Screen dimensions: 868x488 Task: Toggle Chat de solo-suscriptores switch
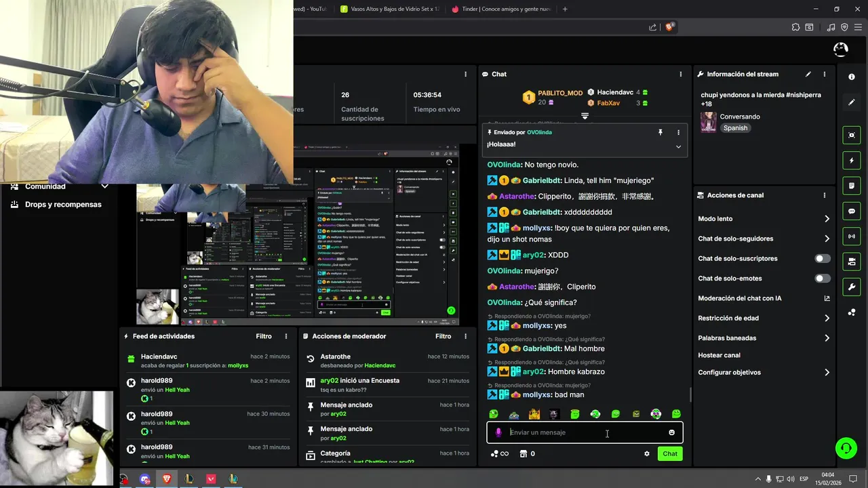[x=823, y=258]
